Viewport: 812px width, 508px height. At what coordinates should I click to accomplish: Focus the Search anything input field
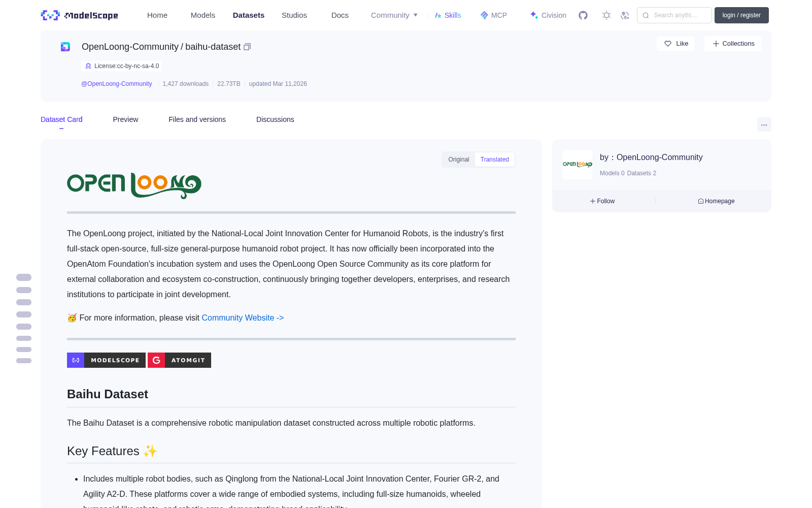[x=674, y=15]
